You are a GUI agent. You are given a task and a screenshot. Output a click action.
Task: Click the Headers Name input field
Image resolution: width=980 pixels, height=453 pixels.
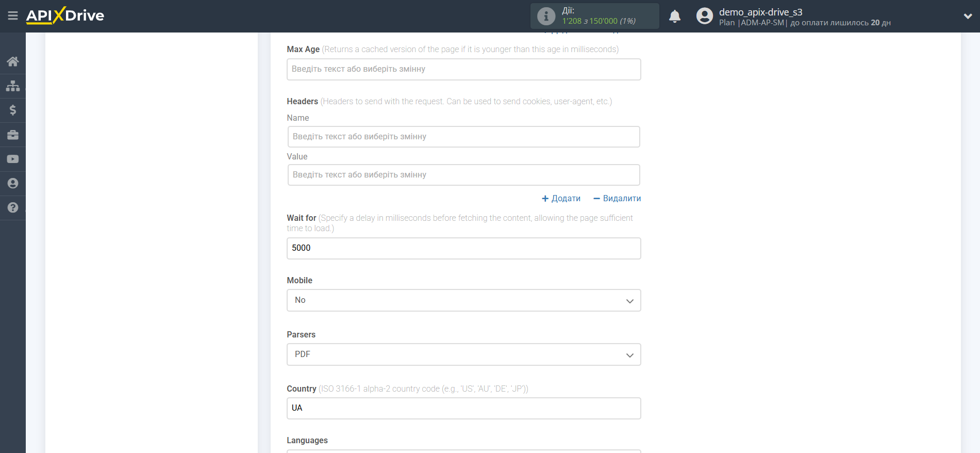(463, 137)
